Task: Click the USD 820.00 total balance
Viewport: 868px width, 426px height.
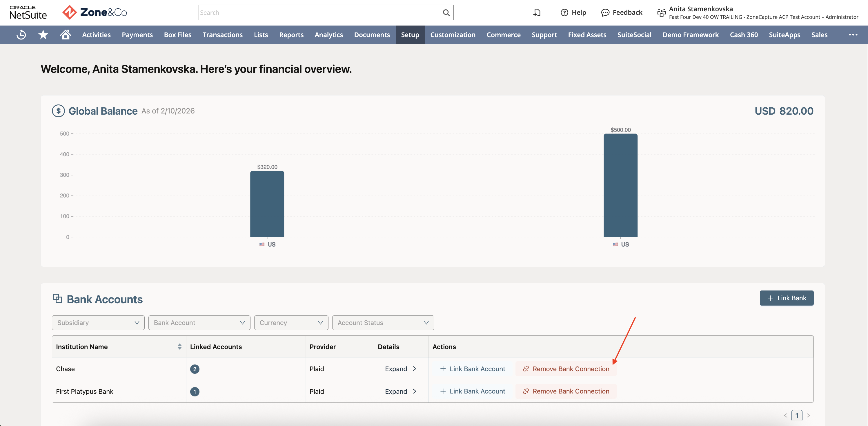Action: 784,111
